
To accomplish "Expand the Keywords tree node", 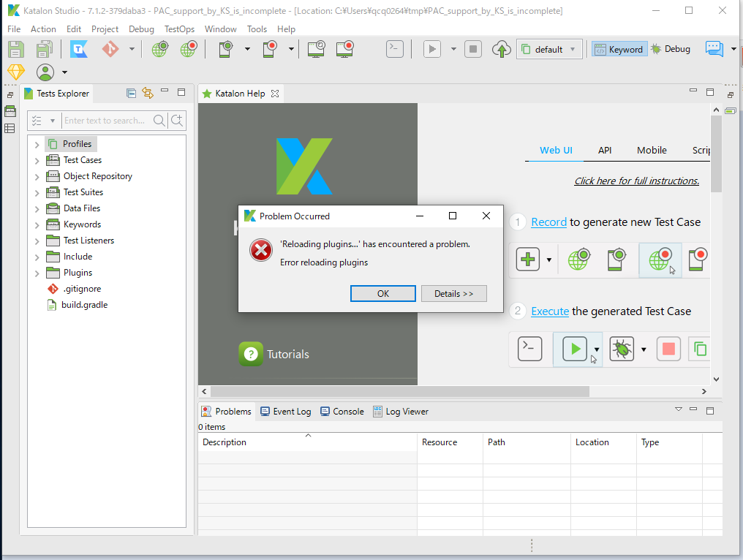I will point(37,225).
